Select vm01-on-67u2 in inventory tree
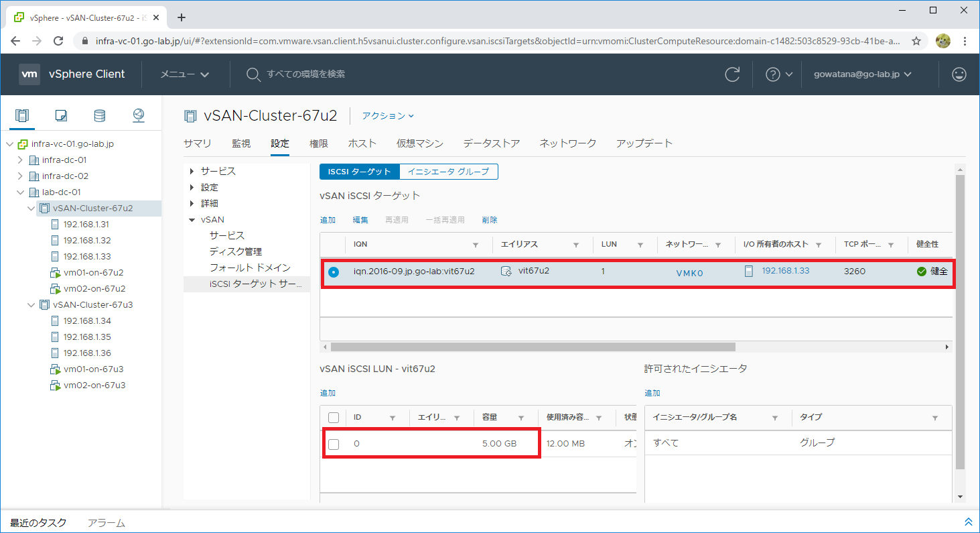Image resolution: width=980 pixels, height=533 pixels. pos(93,273)
